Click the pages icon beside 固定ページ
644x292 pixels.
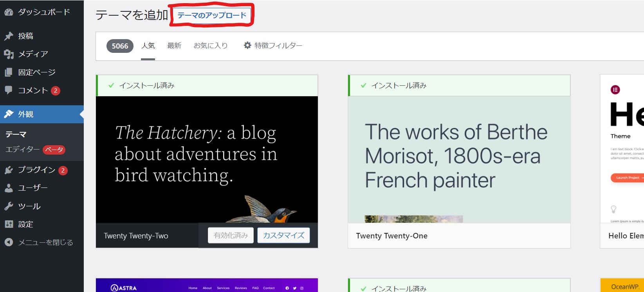[x=9, y=72]
